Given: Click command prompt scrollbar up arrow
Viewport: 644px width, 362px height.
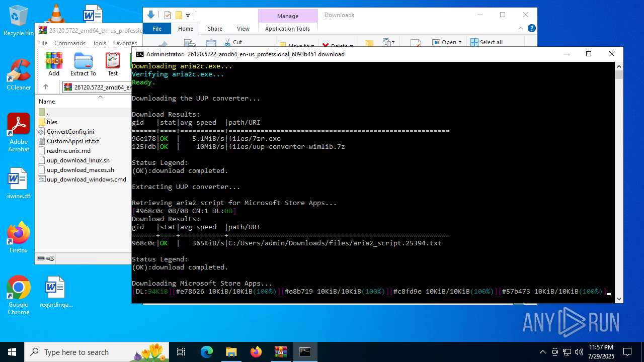Looking at the screenshot, I should 619,66.
